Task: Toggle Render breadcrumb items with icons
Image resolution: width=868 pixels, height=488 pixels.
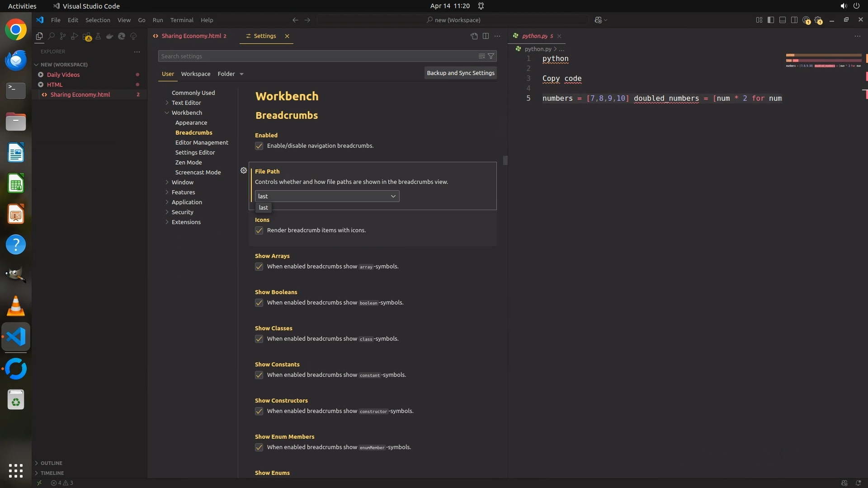Action: pyautogui.click(x=259, y=230)
